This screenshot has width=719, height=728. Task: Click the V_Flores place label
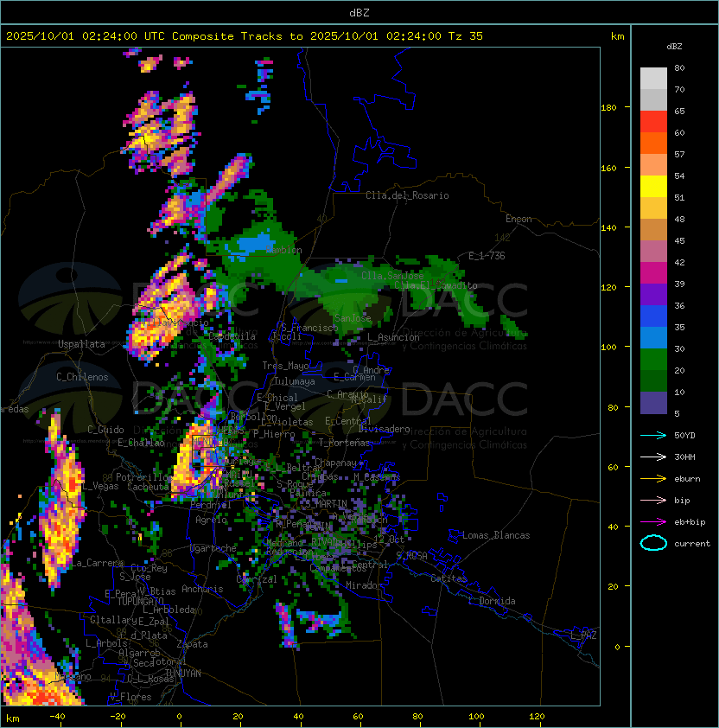click(x=130, y=698)
